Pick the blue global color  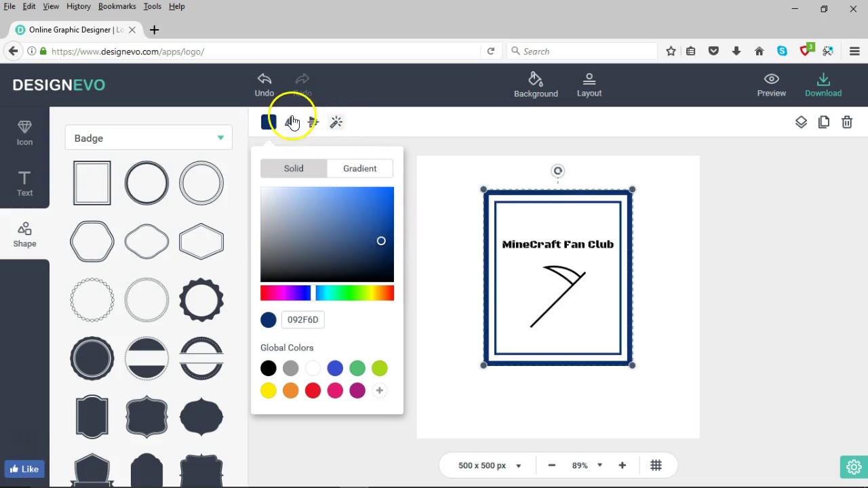click(335, 368)
